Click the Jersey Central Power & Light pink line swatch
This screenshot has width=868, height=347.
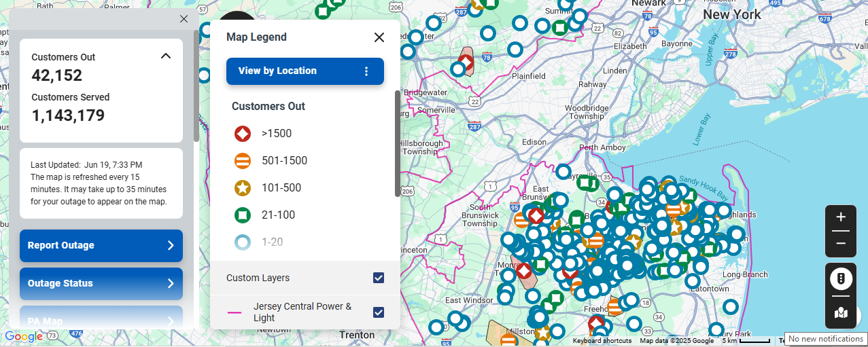(235, 313)
